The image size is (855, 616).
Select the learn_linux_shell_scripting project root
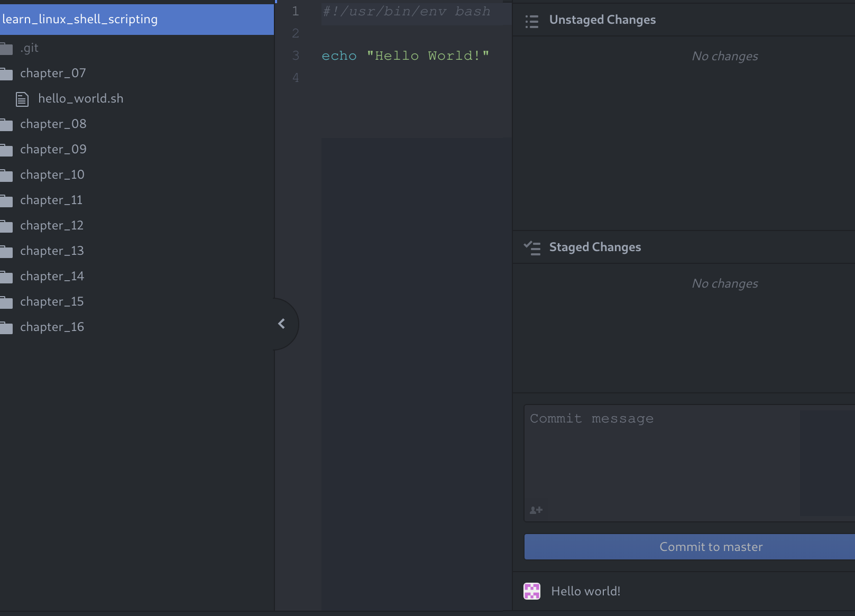coord(80,20)
